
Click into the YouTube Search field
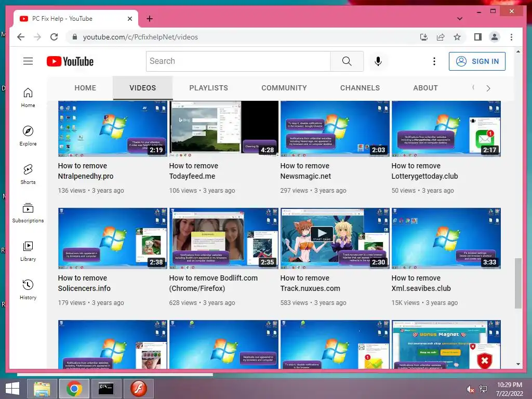(238, 61)
